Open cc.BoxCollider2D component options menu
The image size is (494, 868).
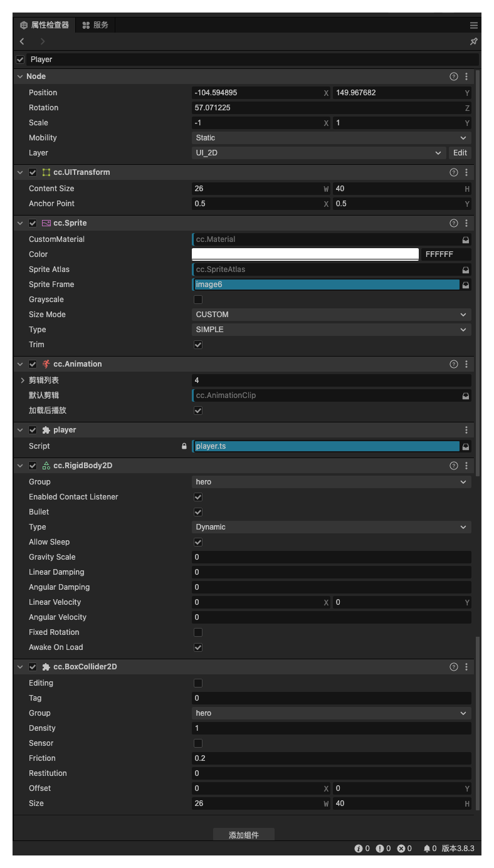pos(466,667)
